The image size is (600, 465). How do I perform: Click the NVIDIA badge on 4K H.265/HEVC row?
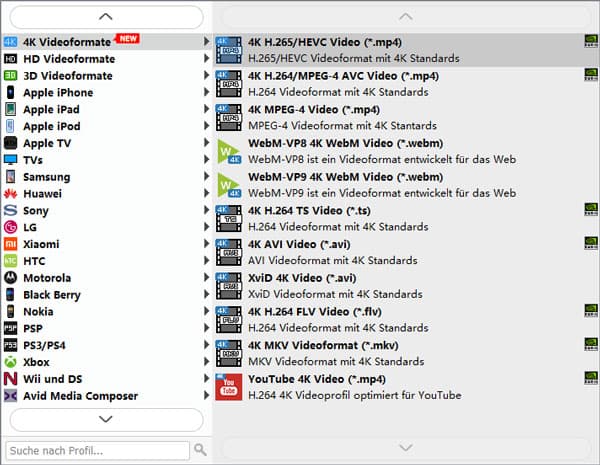click(591, 42)
